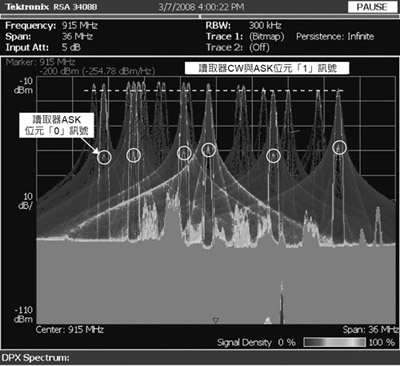Screen dimensions: 400x366
Task: Open Trace 1 Bitmap setting
Action: [266, 37]
